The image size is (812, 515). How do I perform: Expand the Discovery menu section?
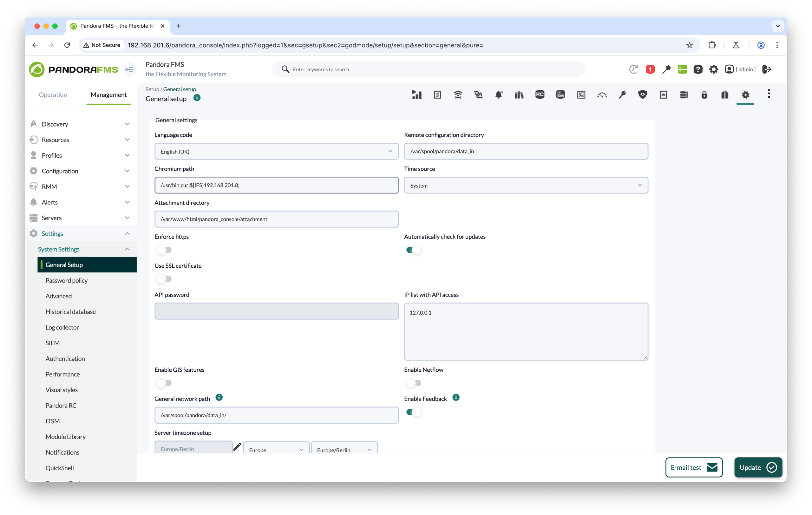(81, 124)
